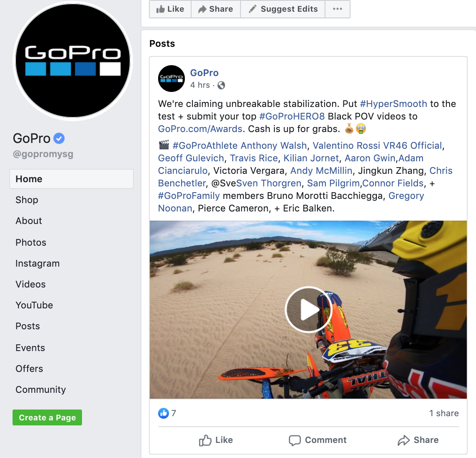Screen dimensions: 476x458
Task: Open the #HyperSmooth hashtag link
Action: tap(394, 104)
